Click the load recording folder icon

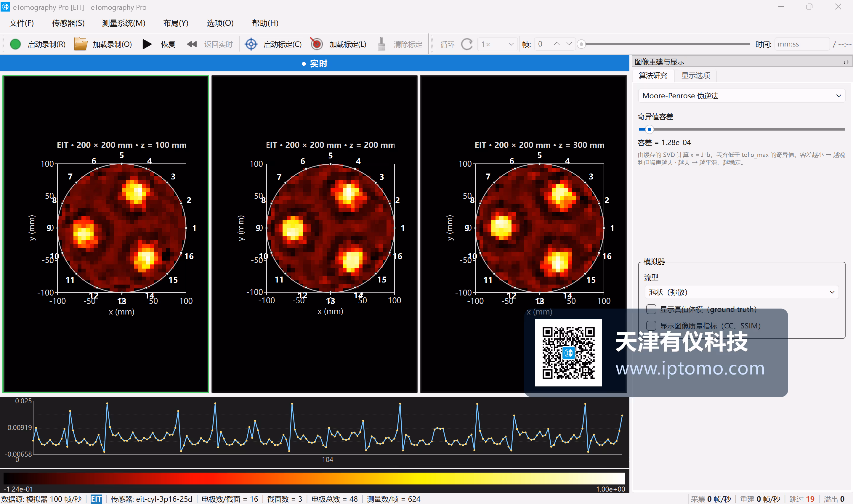tap(81, 44)
